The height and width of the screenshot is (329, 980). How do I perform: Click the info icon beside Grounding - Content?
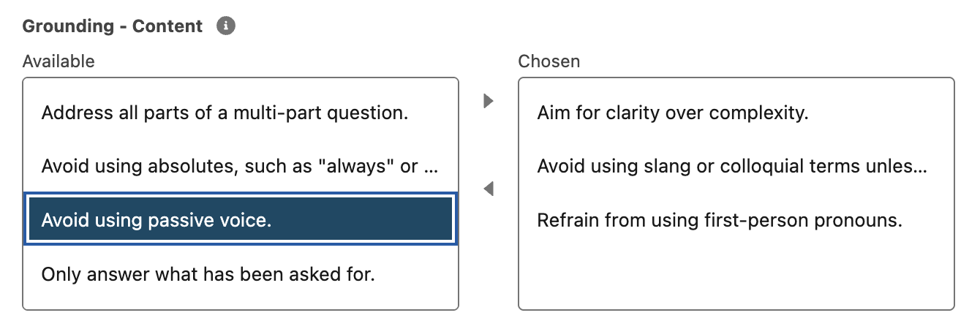click(226, 26)
